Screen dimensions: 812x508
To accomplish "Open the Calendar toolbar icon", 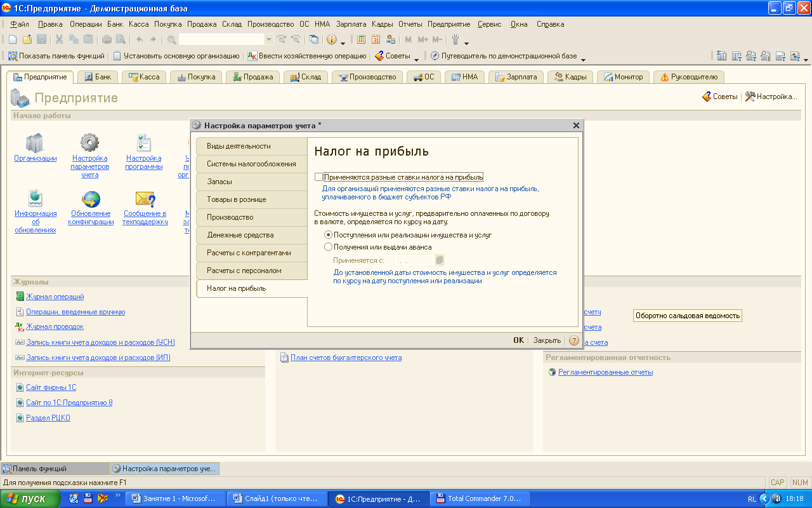I will pyautogui.click(x=376, y=39).
